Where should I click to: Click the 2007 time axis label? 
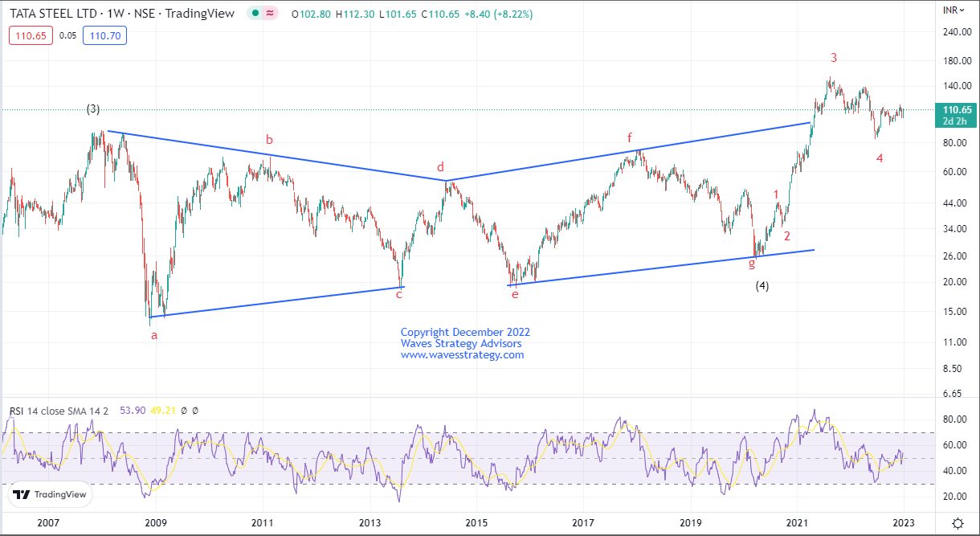(49, 523)
